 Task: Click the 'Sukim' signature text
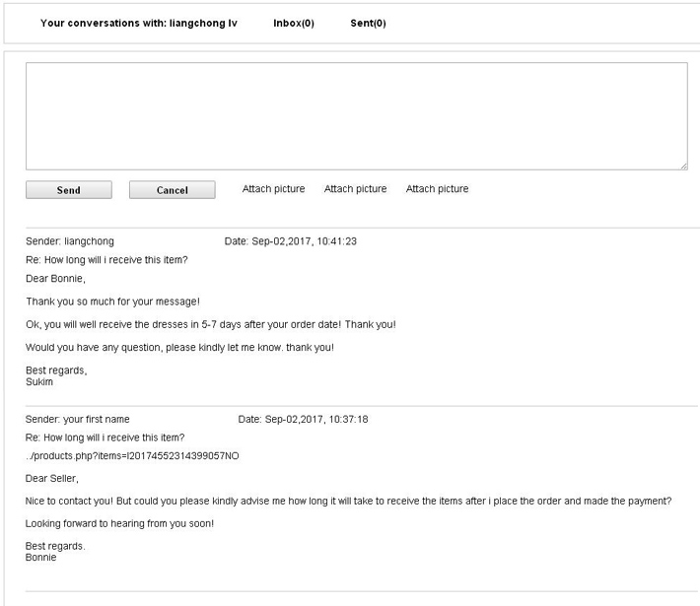click(39, 381)
